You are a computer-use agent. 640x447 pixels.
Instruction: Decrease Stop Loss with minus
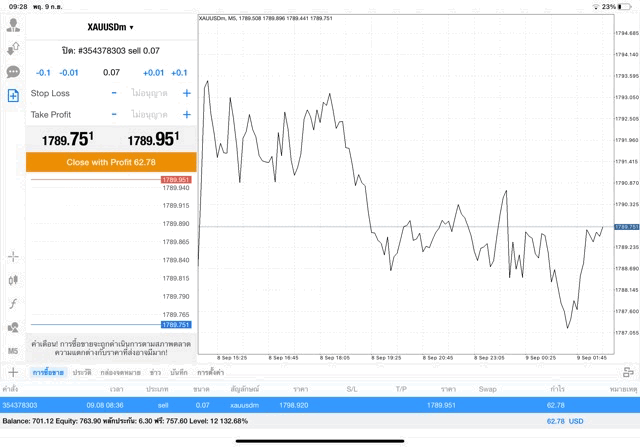[x=114, y=93]
